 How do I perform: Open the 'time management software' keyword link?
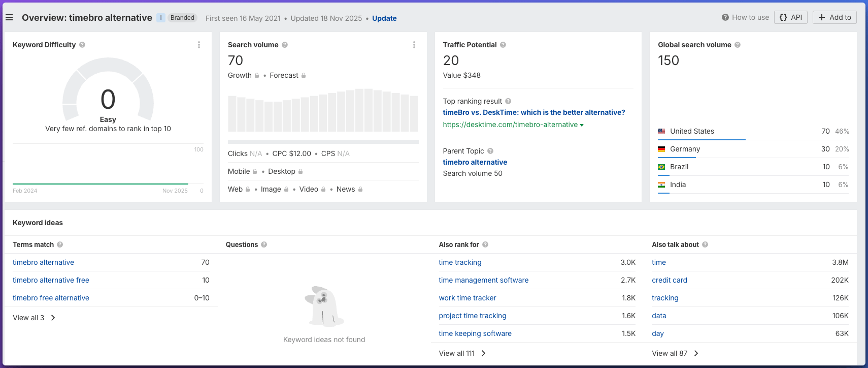484,280
